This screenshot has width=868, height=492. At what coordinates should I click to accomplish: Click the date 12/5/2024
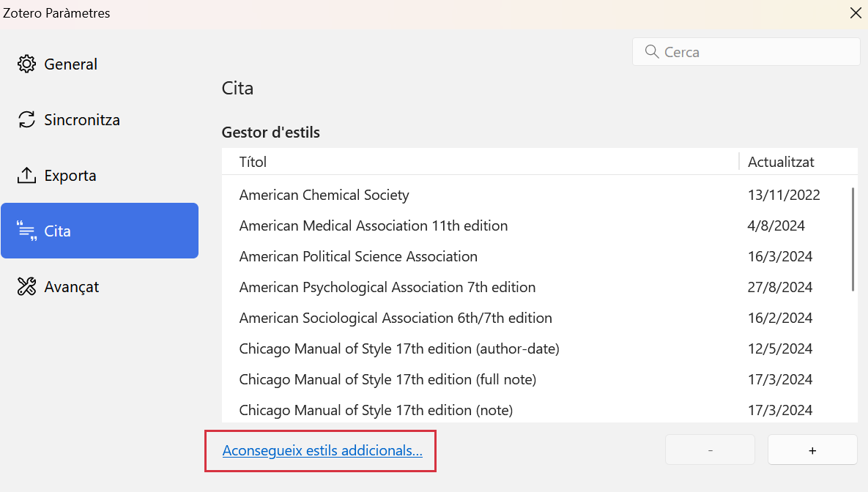tap(780, 348)
